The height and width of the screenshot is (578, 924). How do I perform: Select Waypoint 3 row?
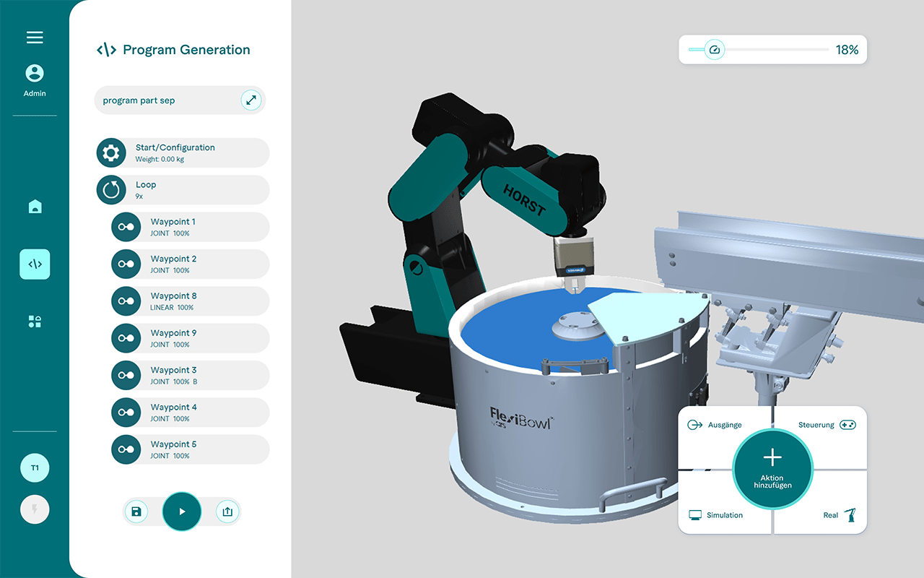(x=191, y=376)
